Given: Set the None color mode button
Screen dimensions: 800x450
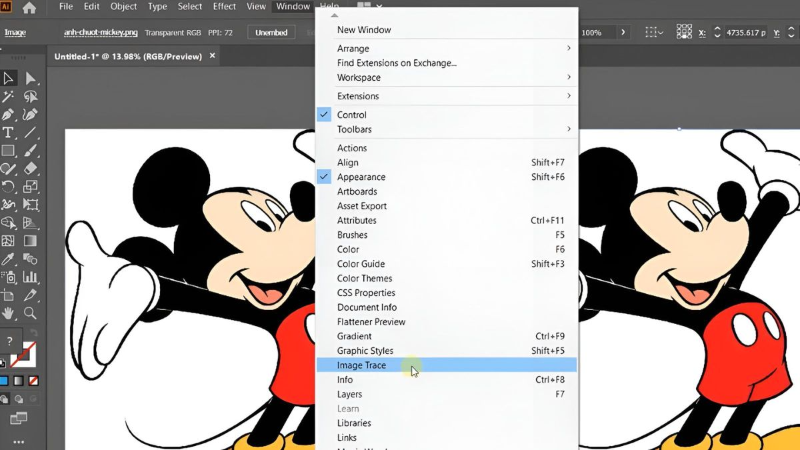Looking at the screenshot, I should tap(33, 381).
